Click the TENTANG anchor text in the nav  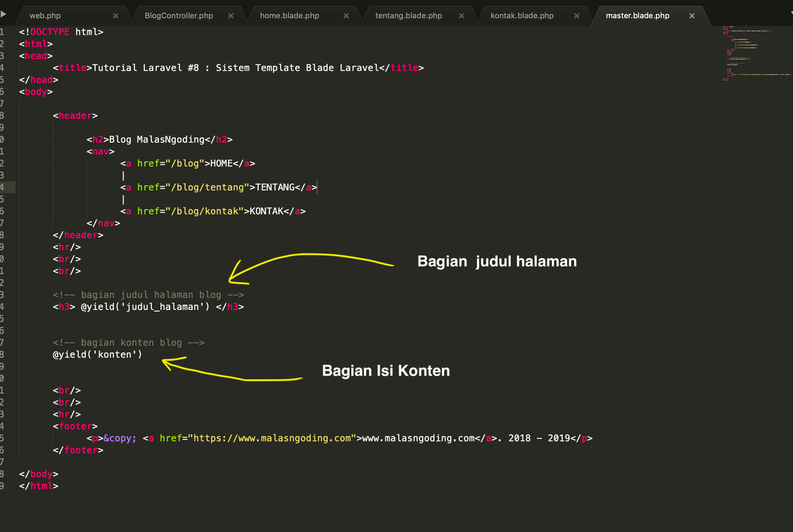(x=275, y=187)
